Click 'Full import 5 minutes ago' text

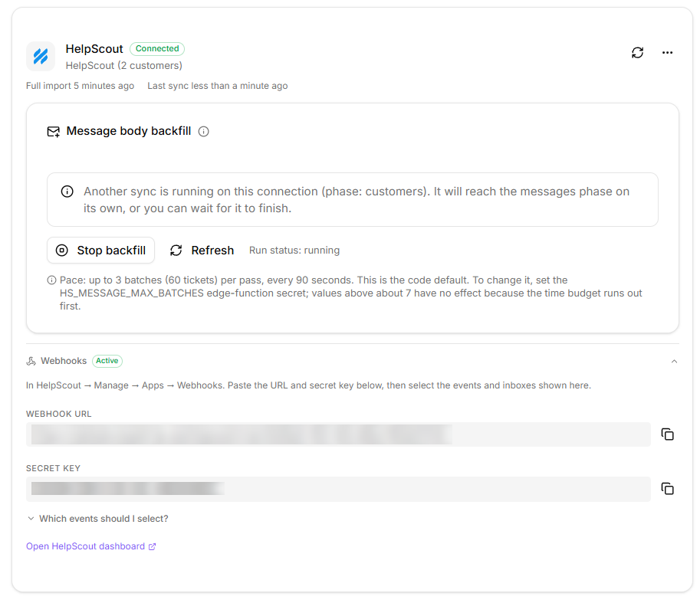click(x=80, y=86)
